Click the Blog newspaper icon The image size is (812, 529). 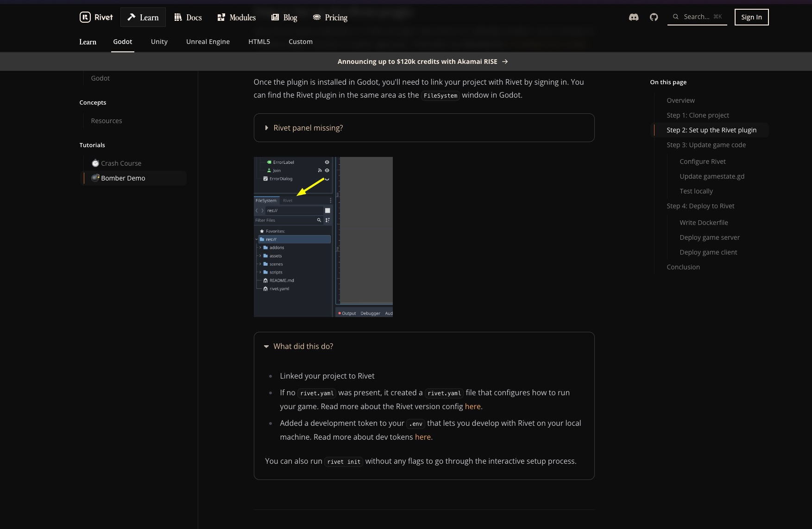[275, 17]
